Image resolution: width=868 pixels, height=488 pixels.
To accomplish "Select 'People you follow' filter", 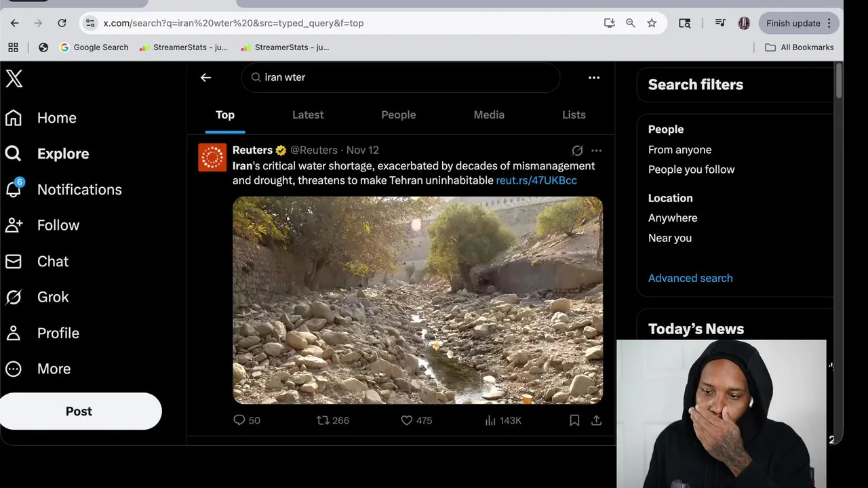I will click(691, 169).
